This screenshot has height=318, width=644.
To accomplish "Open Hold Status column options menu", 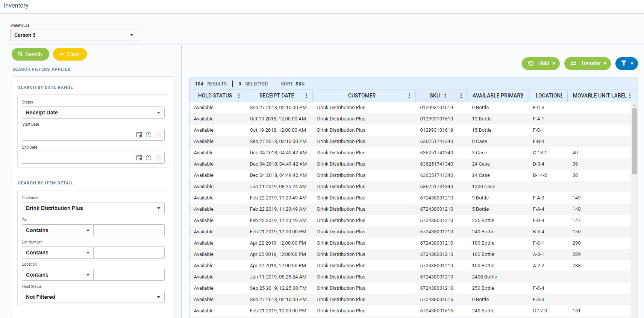I will (x=239, y=96).
